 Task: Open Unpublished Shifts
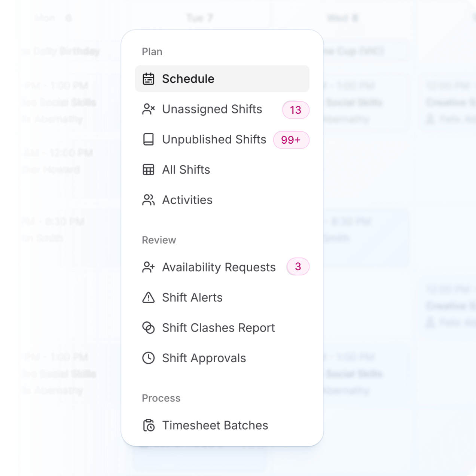pos(214,140)
